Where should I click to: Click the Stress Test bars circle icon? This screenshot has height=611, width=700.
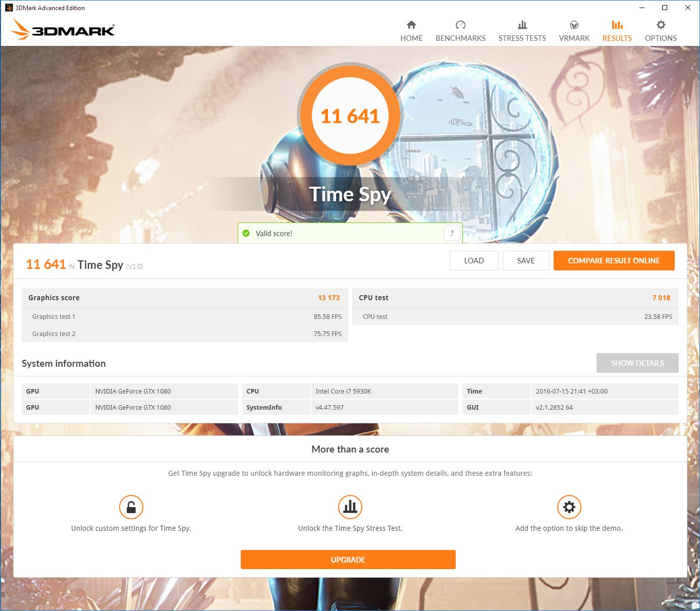[350, 507]
